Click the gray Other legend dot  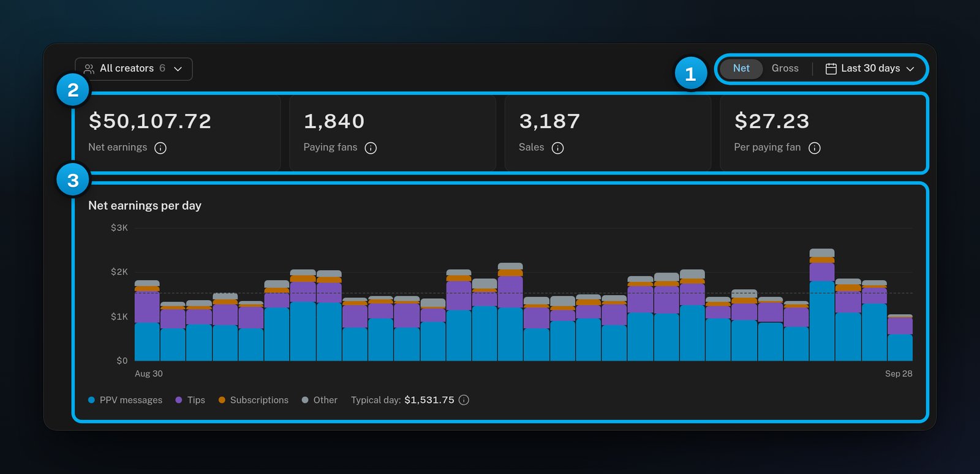tap(305, 400)
